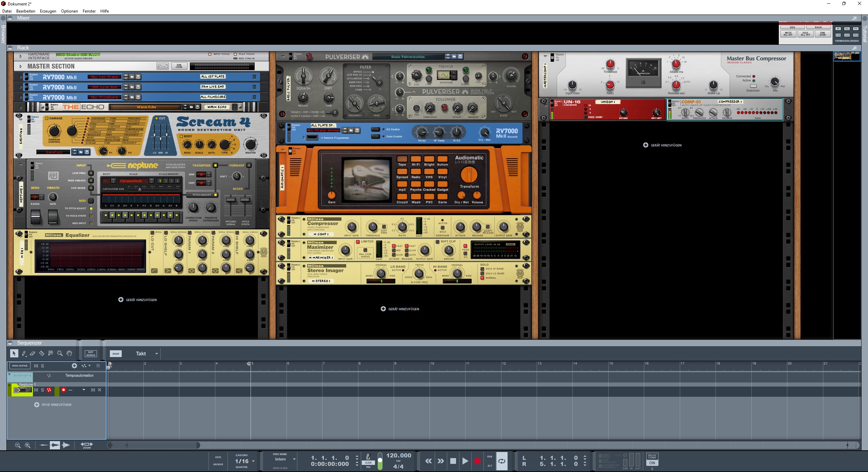The height and width of the screenshot is (472, 868).
Task: Open the Sync Mode Intern dropdown
Action: tap(294, 459)
